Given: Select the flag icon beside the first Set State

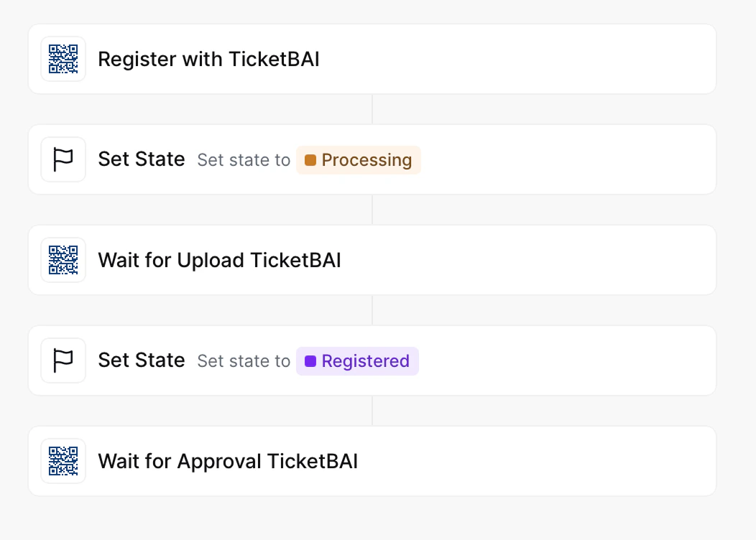Looking at the screenshot, I should coord(63,159).
